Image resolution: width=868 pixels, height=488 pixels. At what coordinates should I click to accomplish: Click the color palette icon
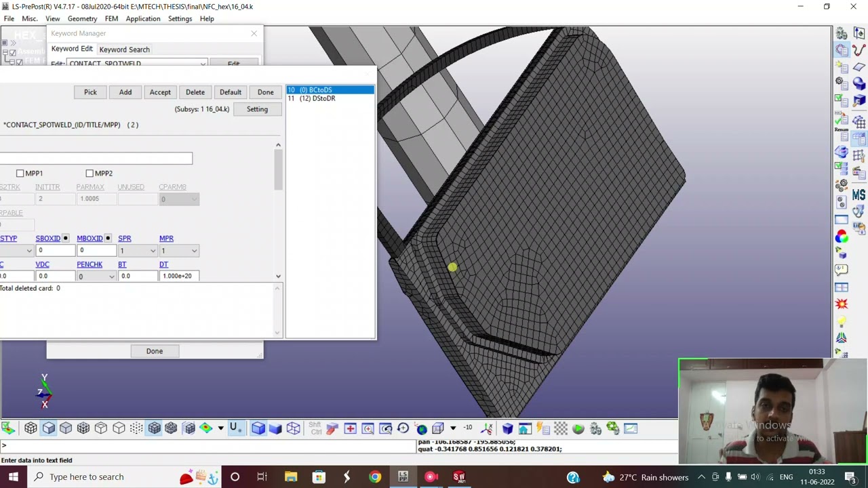click(842, 237)
